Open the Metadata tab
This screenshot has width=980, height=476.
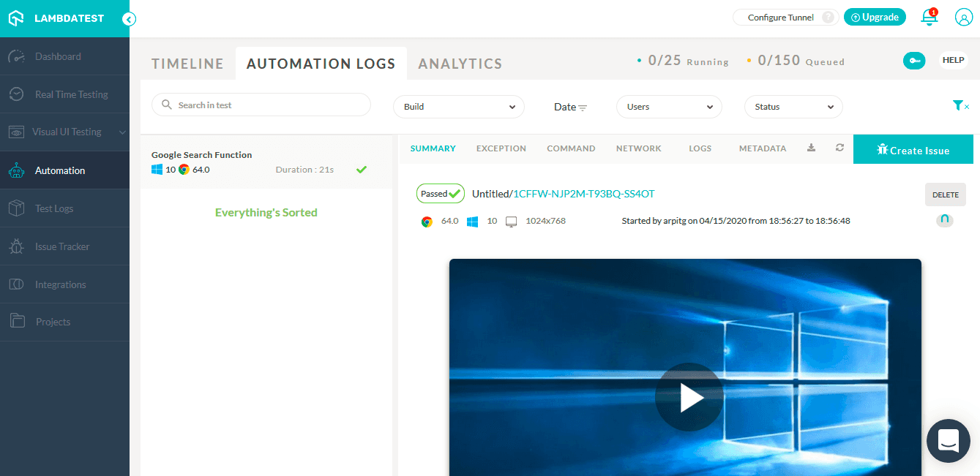tap(763, 148)
